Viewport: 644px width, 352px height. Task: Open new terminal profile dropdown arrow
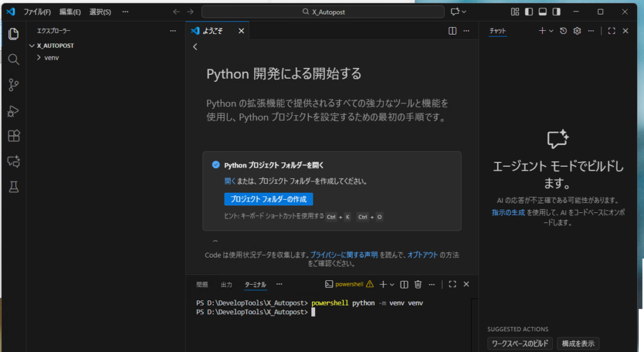click(391, 285)
